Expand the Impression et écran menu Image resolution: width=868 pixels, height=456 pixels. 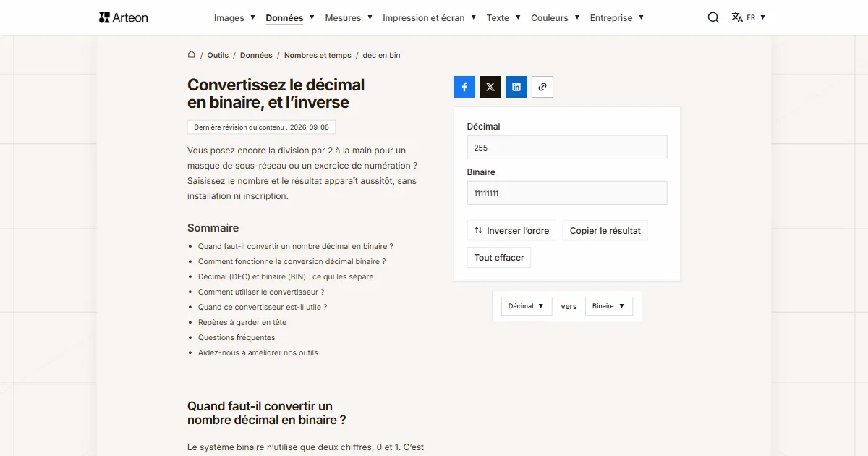(430, 17)
